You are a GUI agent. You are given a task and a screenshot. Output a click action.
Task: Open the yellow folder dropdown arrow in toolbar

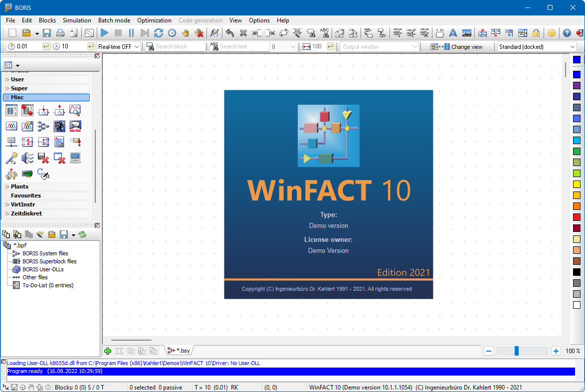tap(37, 33)
